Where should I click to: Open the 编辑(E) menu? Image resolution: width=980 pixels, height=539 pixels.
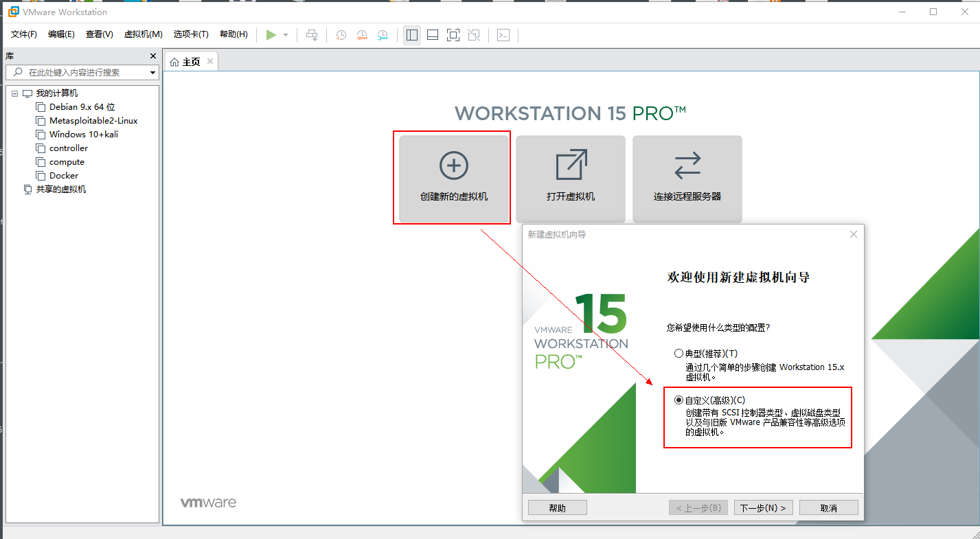tap(62, 34)
